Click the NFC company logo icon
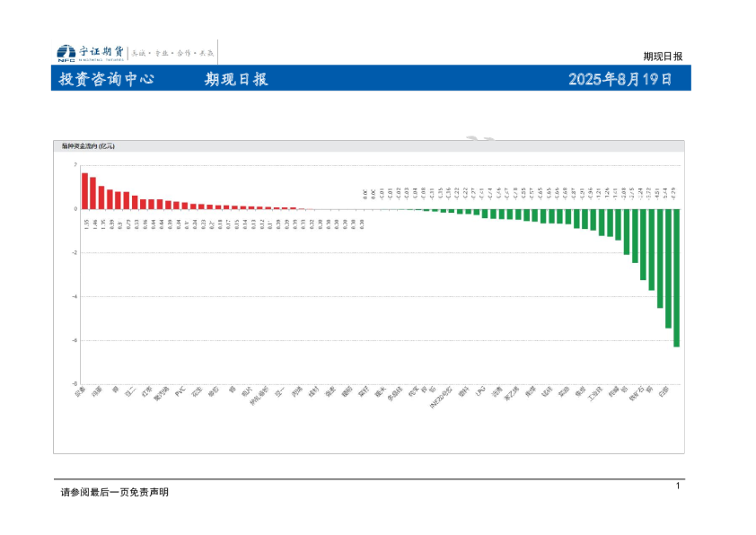Image resolution: width=756 pixels, height=535 pixels. [x=66, y=53]
